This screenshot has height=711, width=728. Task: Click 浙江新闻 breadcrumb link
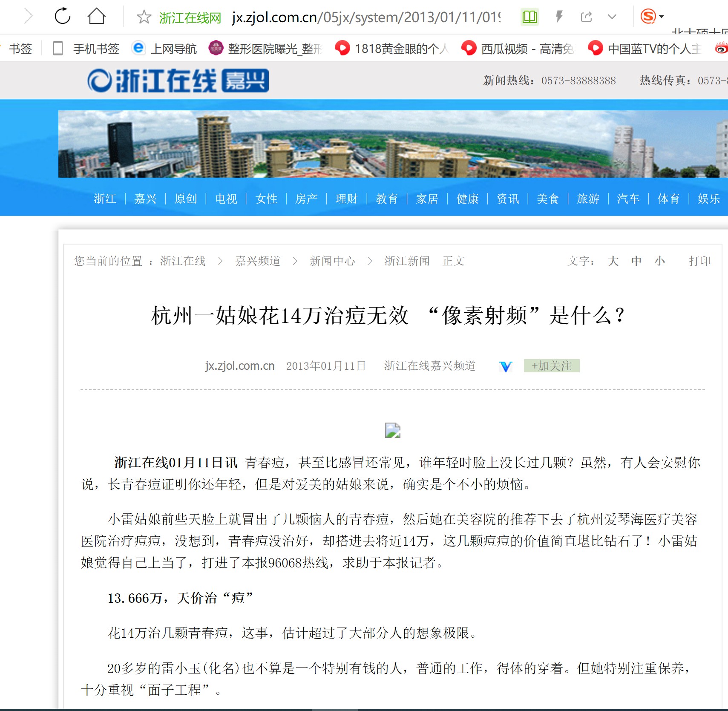point(407,261)
